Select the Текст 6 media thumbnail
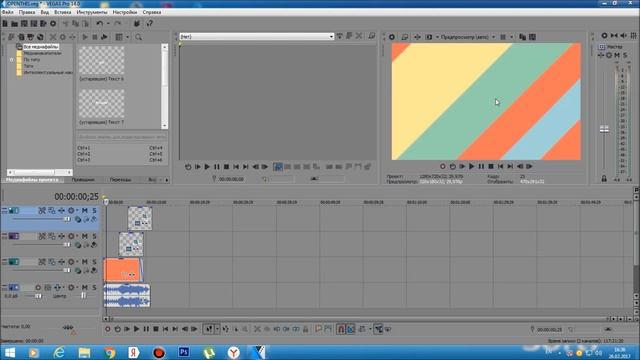Screen dimensions: 640x360 [102, 60]
